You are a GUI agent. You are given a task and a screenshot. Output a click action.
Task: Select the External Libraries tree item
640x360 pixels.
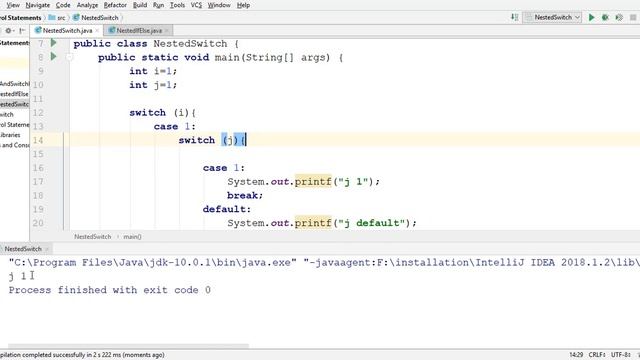click(10, 135)
